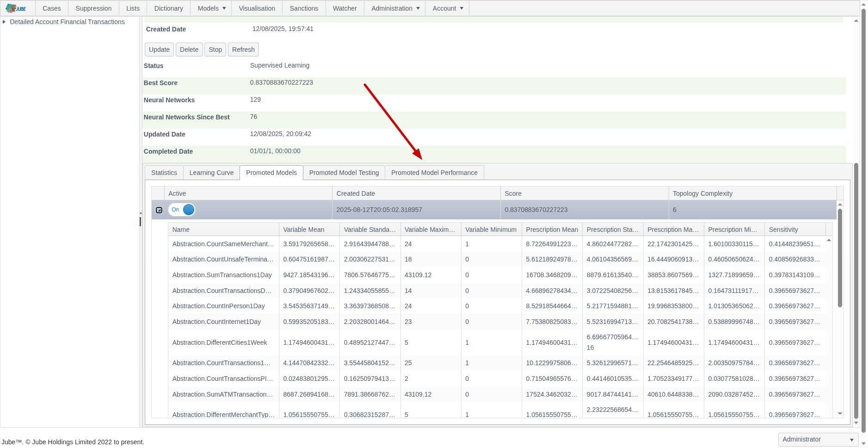Viewport: 868px width, 448px height.
Task: Open the Visualisation page
Action: 257,8
